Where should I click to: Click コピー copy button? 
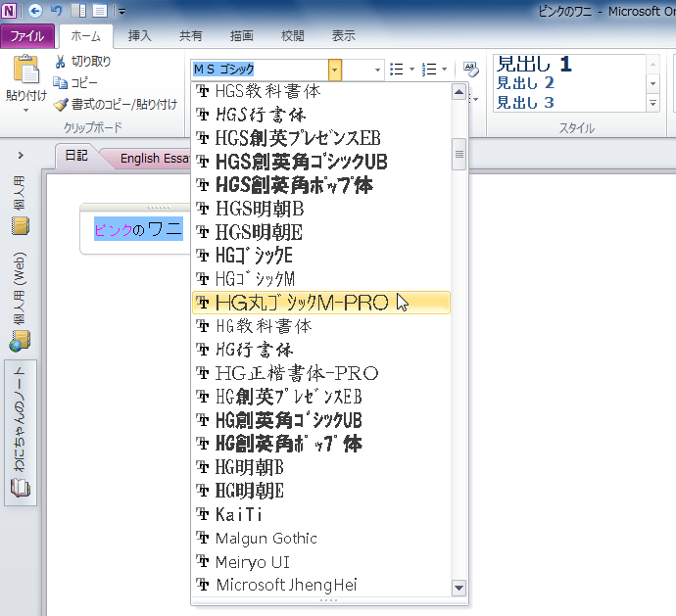point(75,82)
